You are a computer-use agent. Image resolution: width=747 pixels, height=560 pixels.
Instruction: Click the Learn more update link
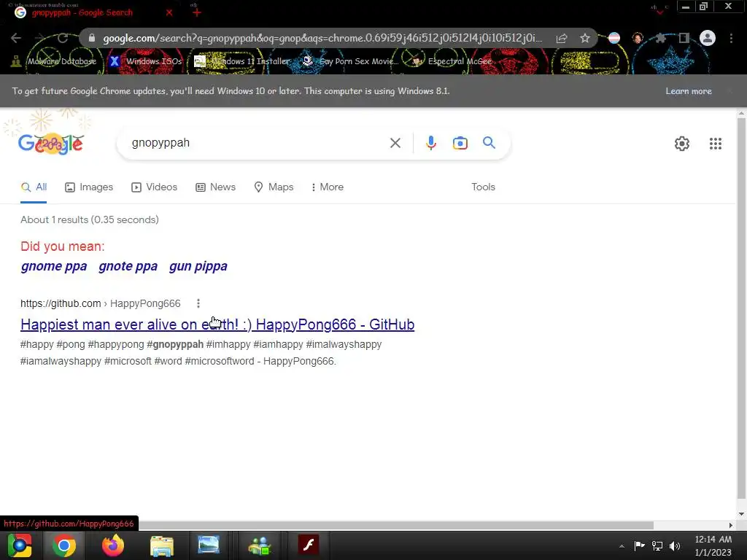(689, 91)
